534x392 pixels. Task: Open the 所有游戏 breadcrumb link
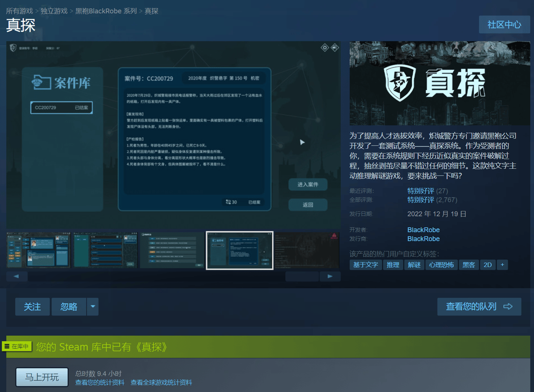(20, 11)
